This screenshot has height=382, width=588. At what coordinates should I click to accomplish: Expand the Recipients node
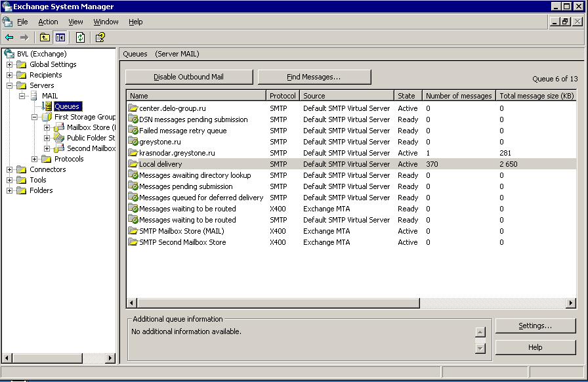[x=9, y=75]
